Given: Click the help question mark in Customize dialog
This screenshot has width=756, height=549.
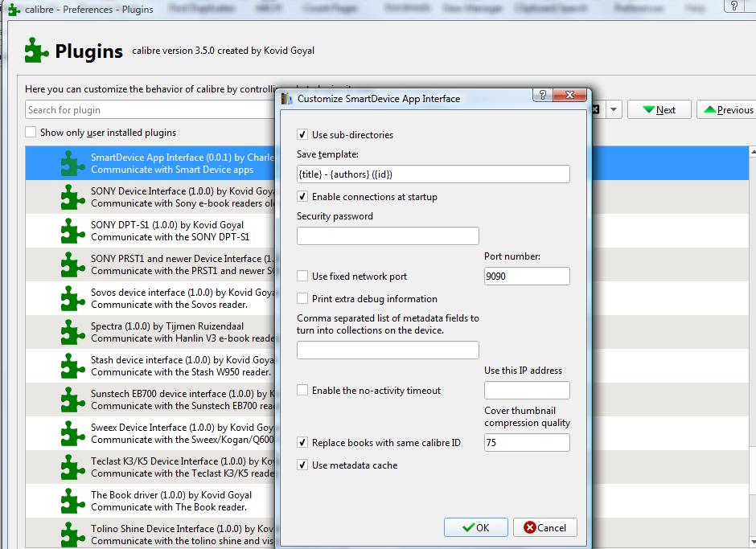Looking at the screenshot, I should coord(542,95).
